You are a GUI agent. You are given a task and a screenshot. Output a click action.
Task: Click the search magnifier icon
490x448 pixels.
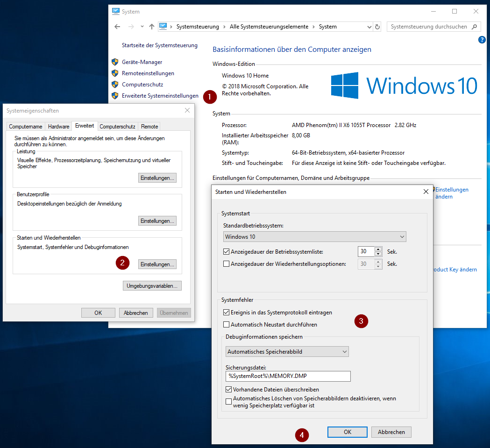(x=475, y=27)
